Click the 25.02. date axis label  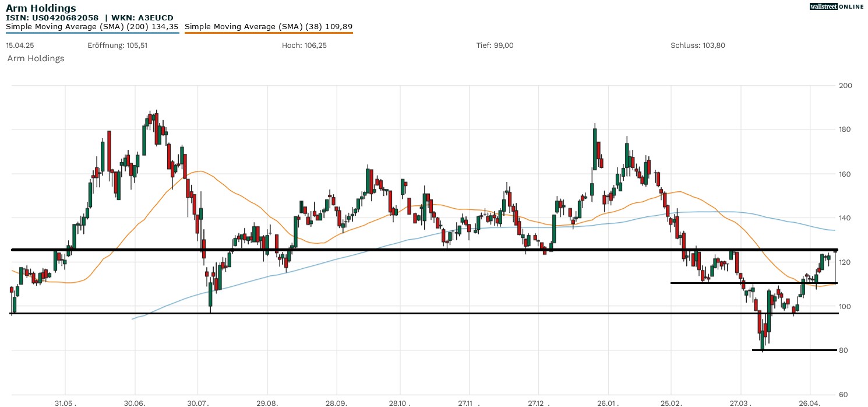[x=671, y=403]
